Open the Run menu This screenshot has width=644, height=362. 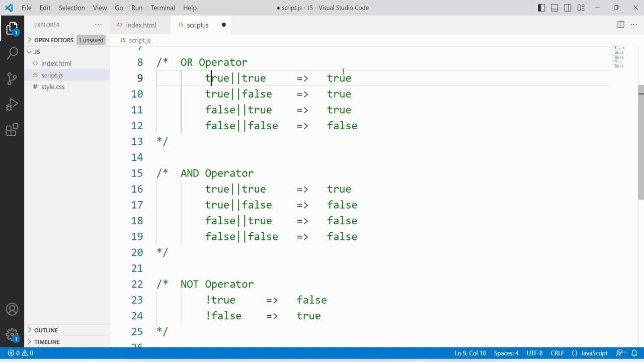click(x=136, y=8)
